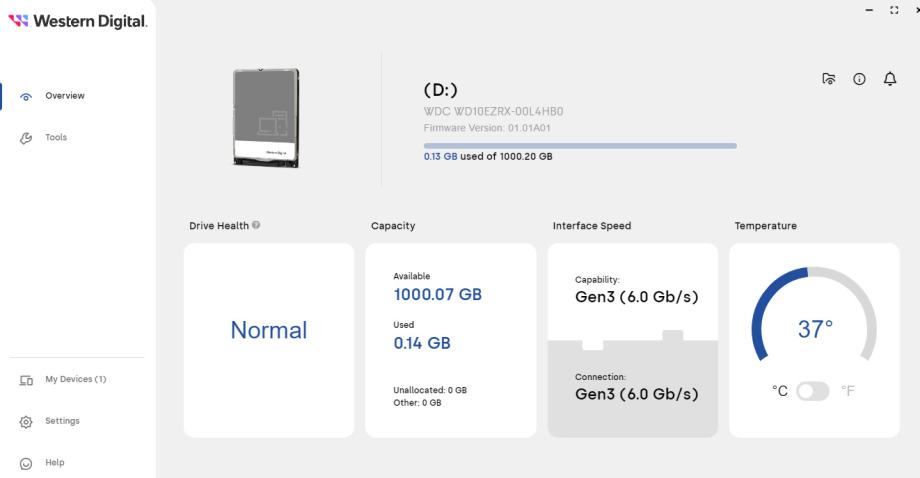
Task: Open My Devices (1) list
Action: click(x=76, y=379)
